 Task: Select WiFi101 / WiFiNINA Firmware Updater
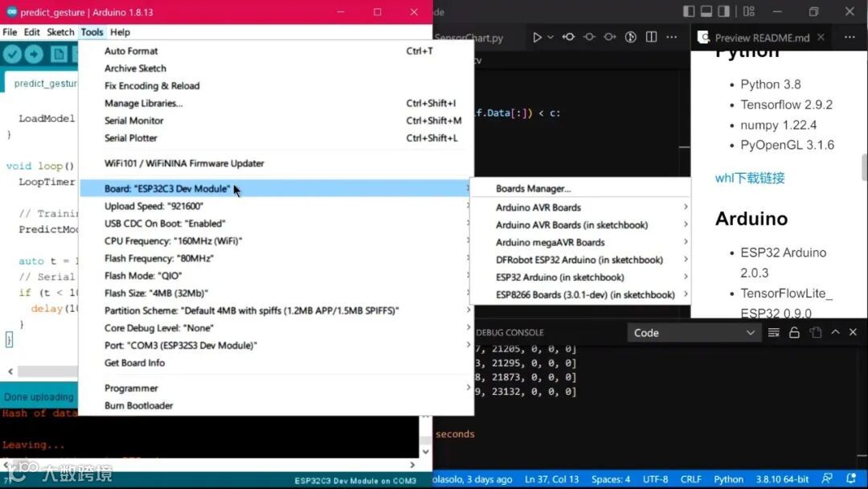tap(276, 163)
